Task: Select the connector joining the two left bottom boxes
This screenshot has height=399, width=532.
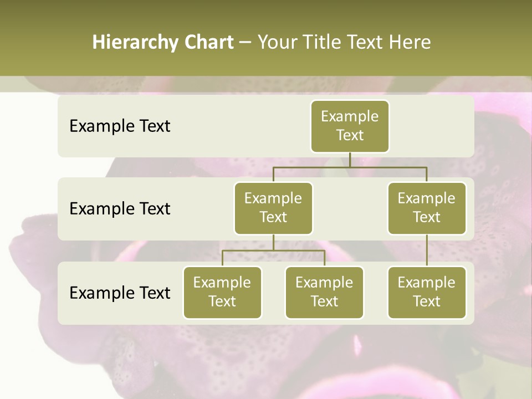Action: tap(273, 250)
